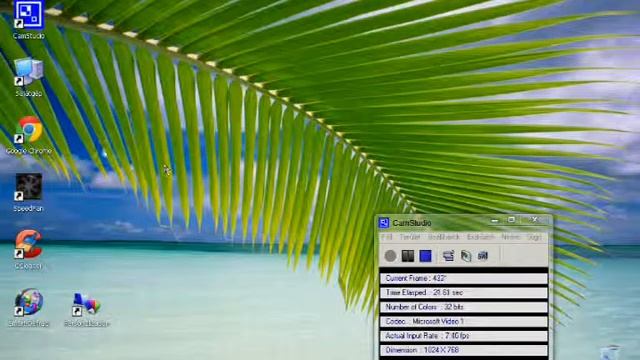Open Screen Annotations from CamStudio toolbar

[466, 256]
